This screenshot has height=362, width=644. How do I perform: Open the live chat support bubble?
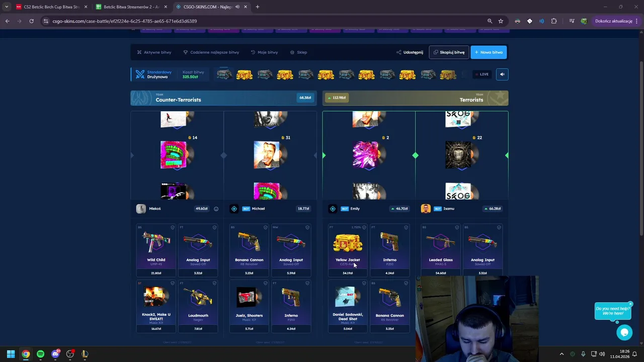tap(624, 332)
